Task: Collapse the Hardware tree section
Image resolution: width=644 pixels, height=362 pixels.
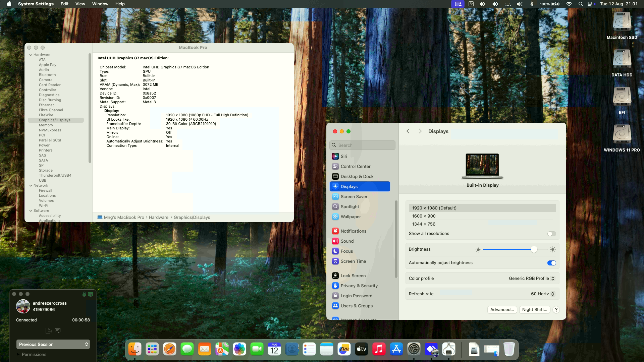Action: 31,55
